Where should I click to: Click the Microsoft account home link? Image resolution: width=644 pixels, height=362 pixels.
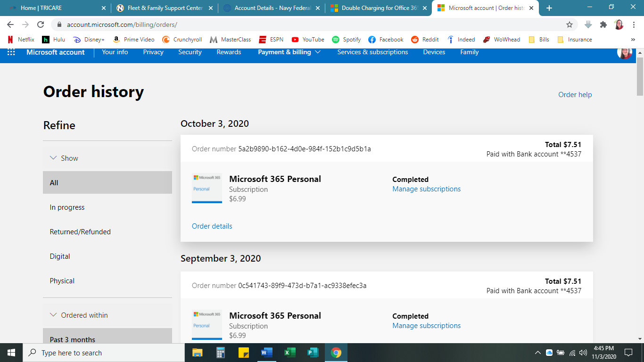56,52
